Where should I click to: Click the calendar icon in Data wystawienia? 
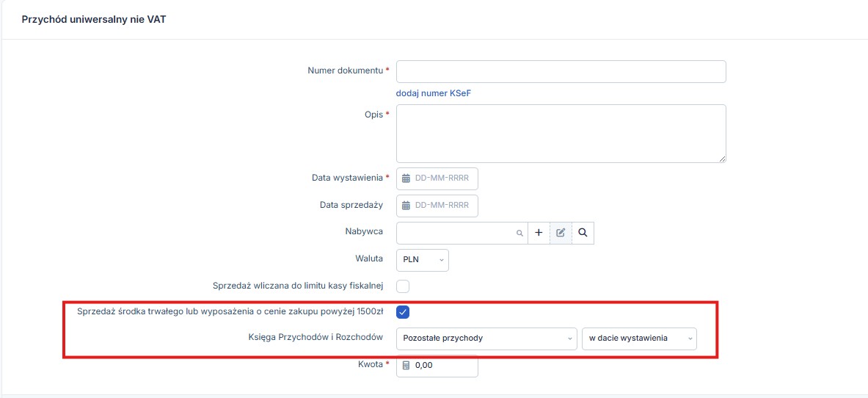(406, 178)
